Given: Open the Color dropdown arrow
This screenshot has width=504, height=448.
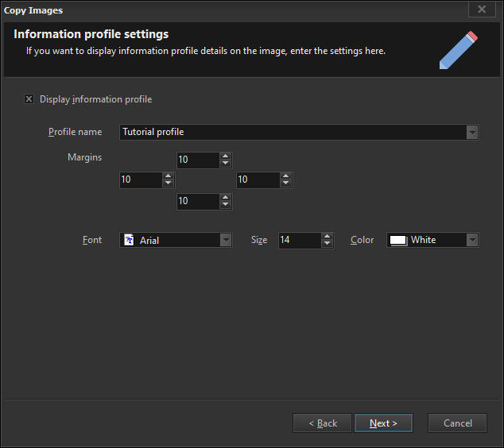Looking at the screenshot, I should pyautogui.click(x=472, y=240).
